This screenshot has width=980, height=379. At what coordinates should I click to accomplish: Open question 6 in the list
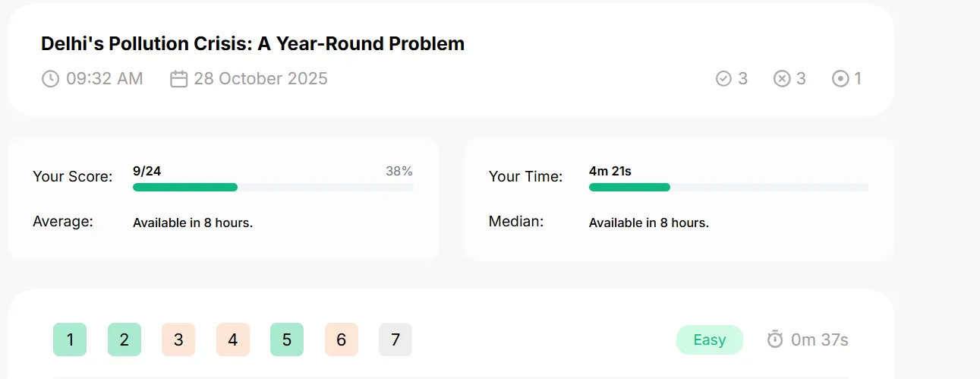point(342,340)
